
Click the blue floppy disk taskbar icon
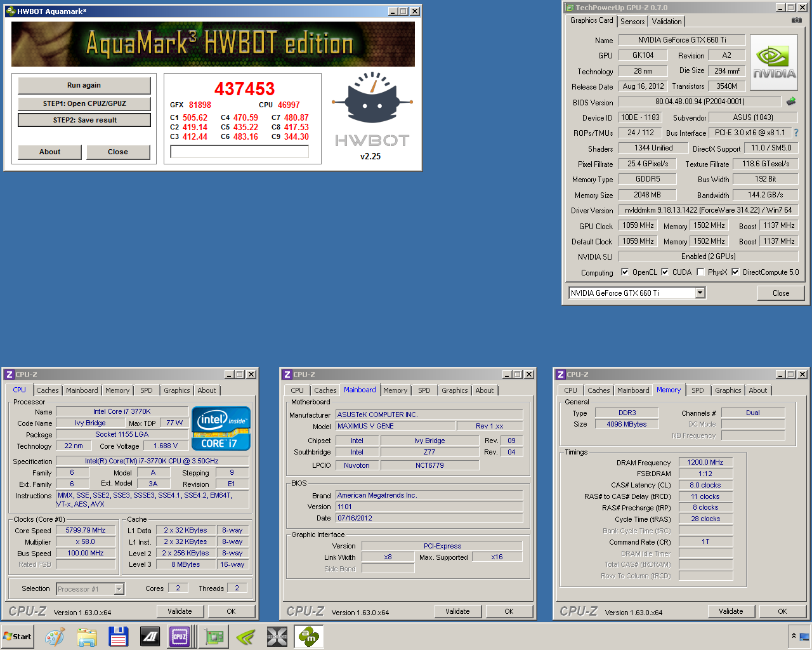pyautogui.click(x=118, y=637)
